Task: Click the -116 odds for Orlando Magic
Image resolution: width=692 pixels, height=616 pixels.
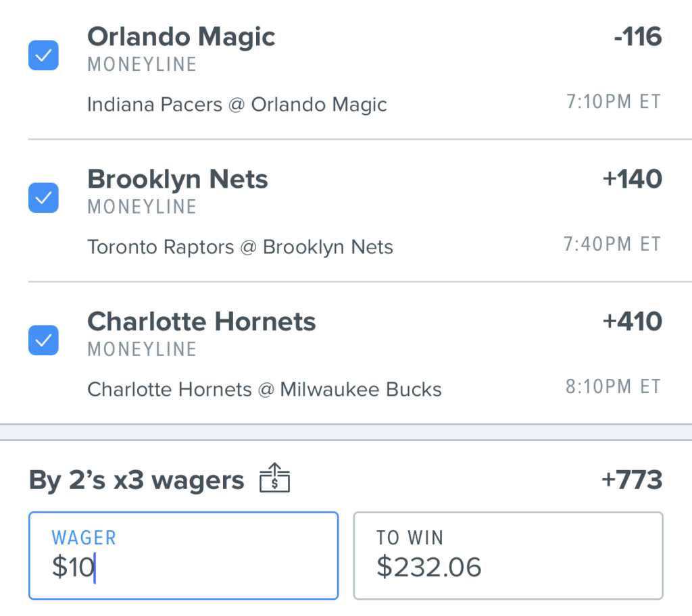Action: pos(638,36)
